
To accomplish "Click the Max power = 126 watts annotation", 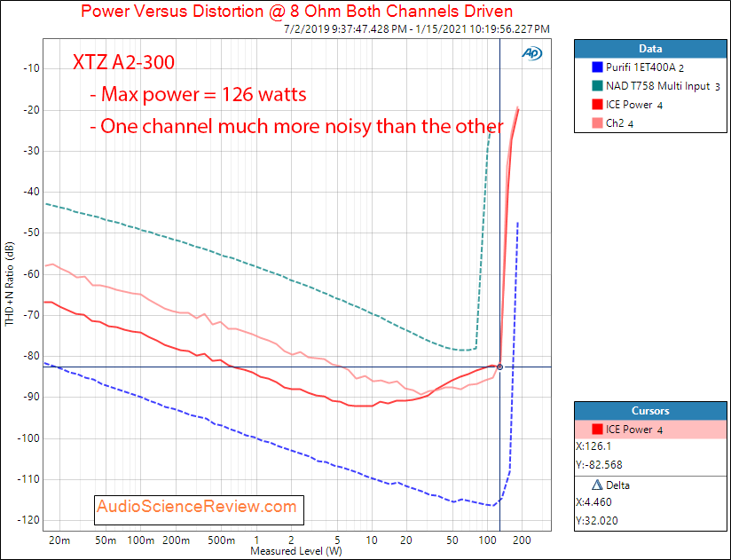I will point(198,94).
